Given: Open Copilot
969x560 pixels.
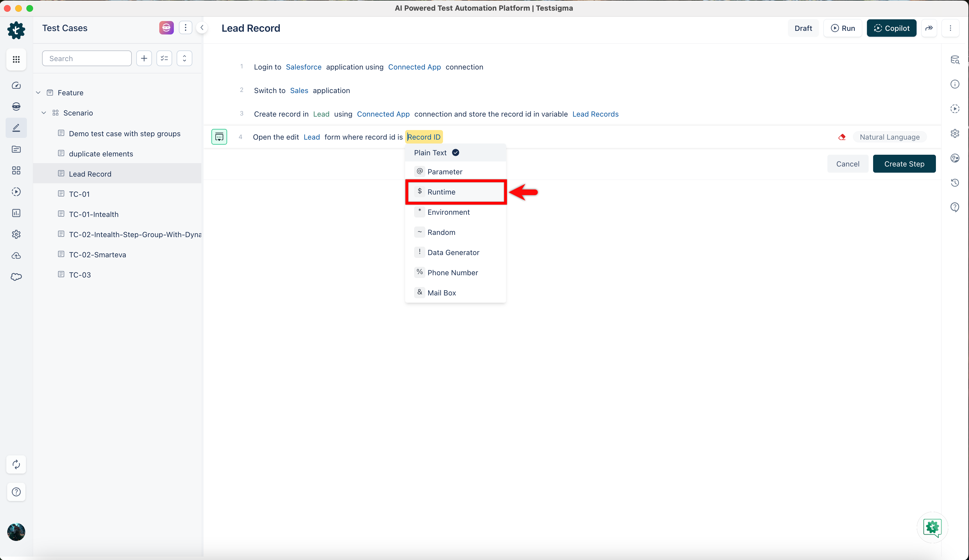Looking at the screenshot, I should click(x=891, y=28).
